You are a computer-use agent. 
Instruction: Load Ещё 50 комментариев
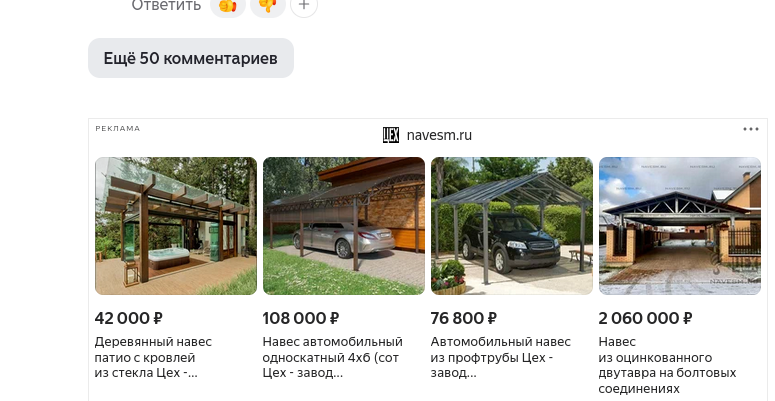(191, 58)
